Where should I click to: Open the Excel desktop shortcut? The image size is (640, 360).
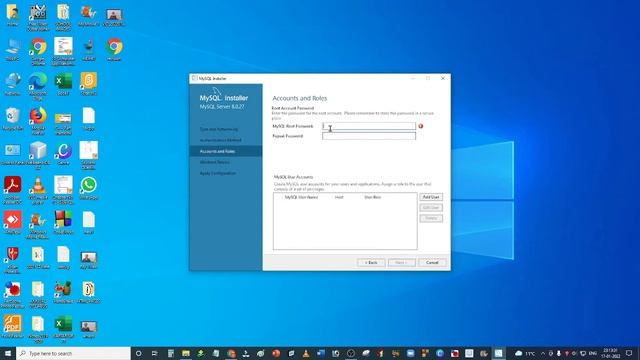pos(63,84)
